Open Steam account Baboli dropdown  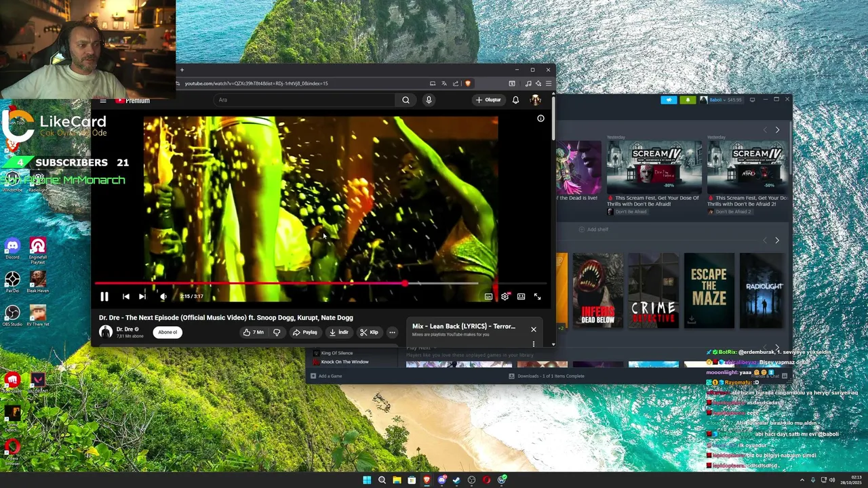point(721,100)
